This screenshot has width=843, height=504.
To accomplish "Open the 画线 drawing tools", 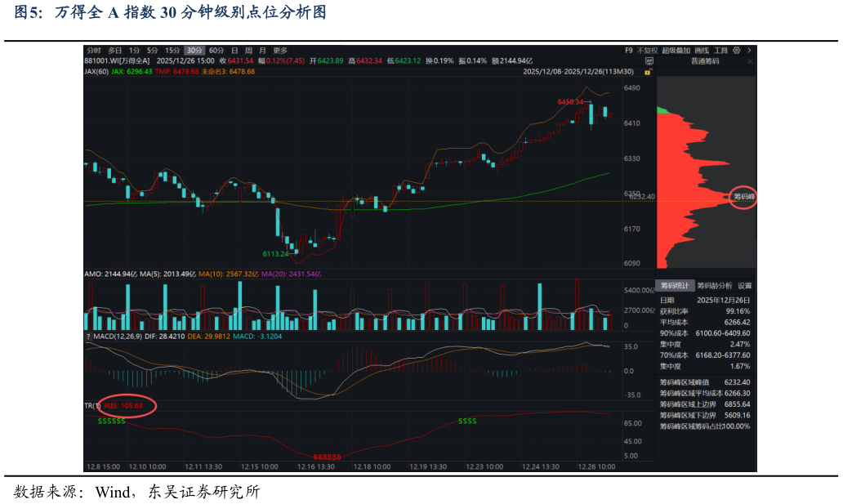I will 701,50.
